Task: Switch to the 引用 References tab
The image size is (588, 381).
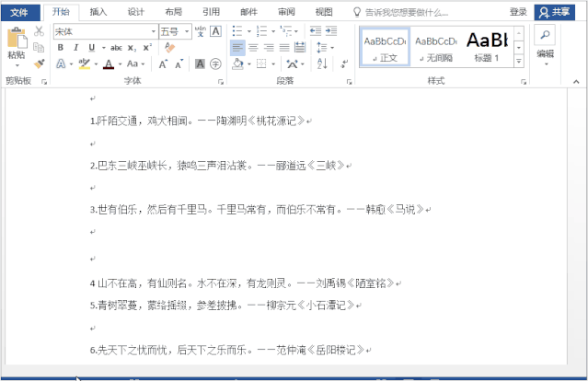Action: 211,12
